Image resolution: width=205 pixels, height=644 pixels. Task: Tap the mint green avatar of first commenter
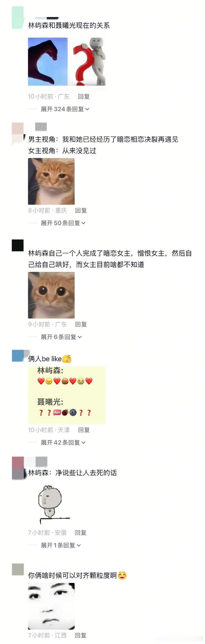click(x=18, y=18)
